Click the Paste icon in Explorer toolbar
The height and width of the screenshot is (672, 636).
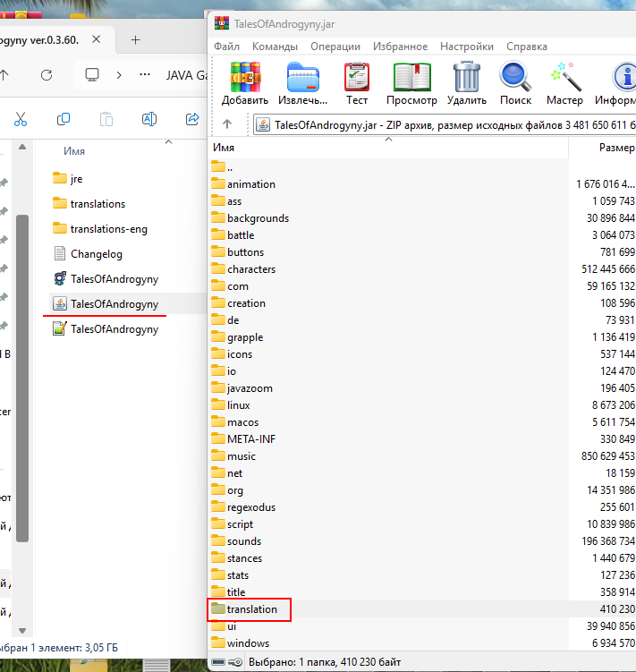106,119
